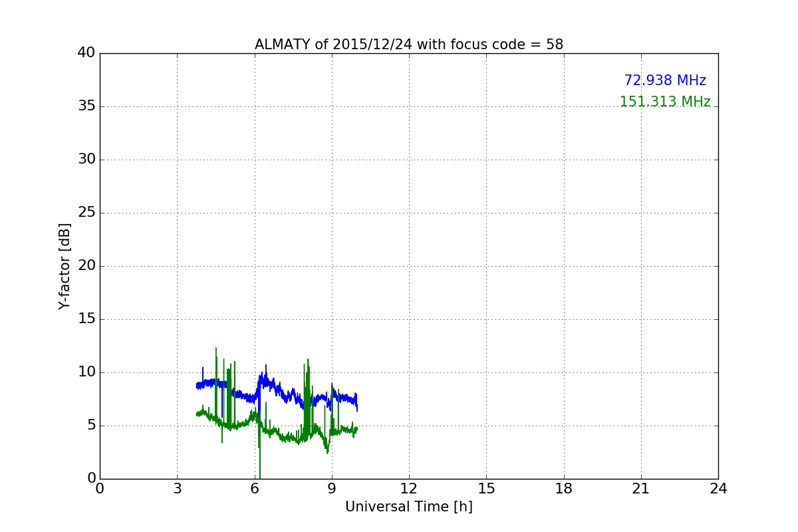Click y-axis tick label 25
This screenshot has width=798, height=532.
[86, 213]
